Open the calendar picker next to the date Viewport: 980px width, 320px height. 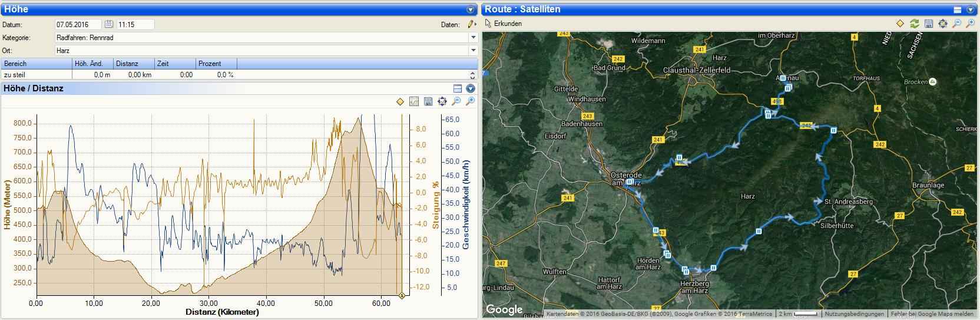109,24
